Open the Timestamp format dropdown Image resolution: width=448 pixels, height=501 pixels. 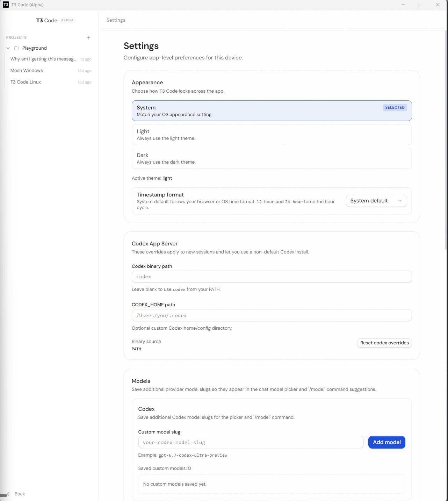point(376,201)
